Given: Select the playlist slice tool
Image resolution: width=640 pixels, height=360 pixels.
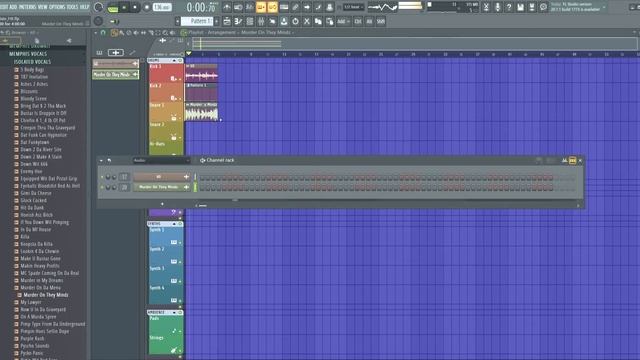Looking at the screenshot, I should (x=151, y=33).
